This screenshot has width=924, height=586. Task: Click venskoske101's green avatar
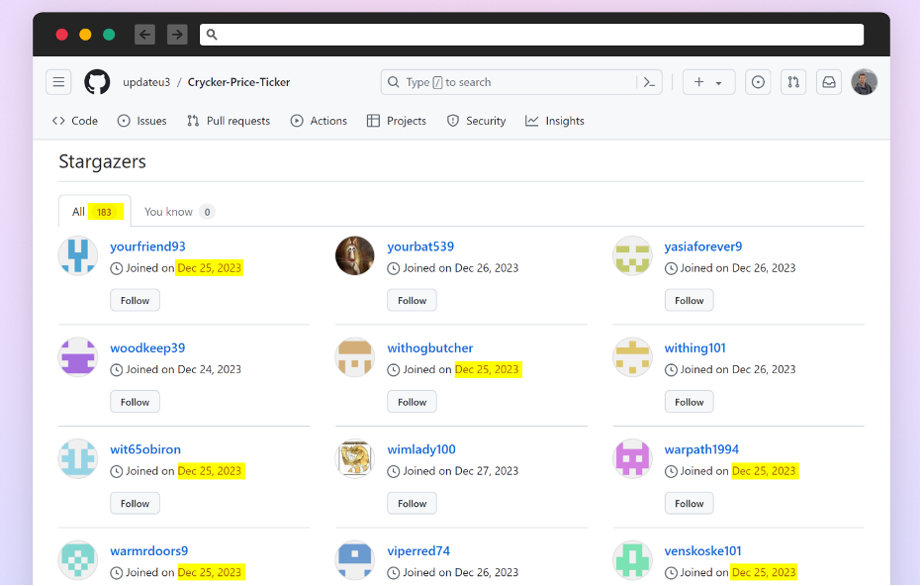(632, 560)
